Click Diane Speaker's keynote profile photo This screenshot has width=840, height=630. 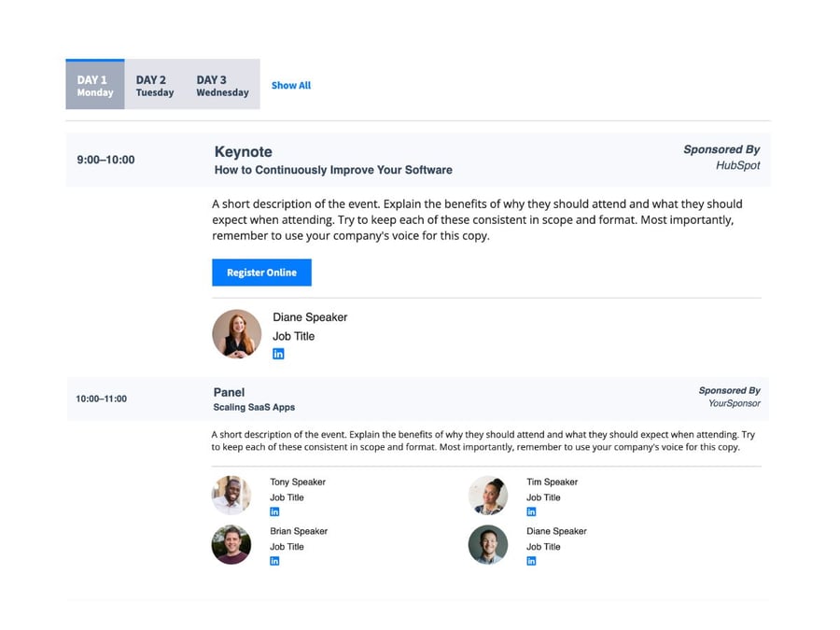(236, 333)
